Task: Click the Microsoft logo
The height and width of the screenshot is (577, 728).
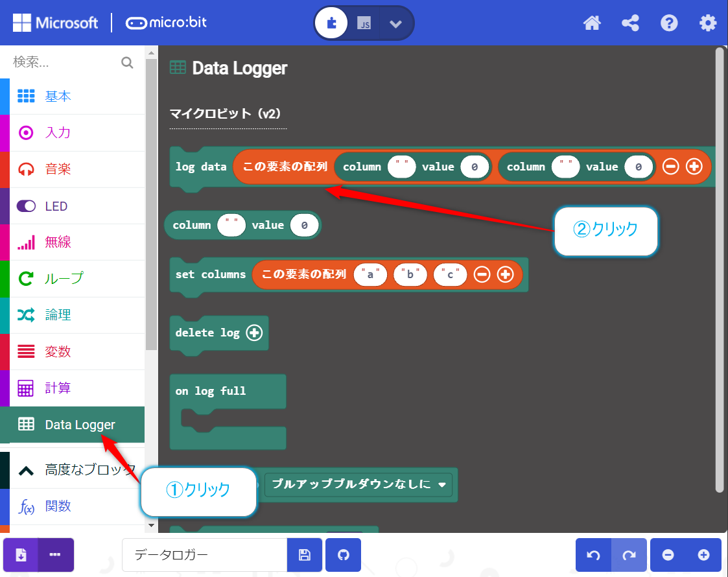Action: click(55, 23)
